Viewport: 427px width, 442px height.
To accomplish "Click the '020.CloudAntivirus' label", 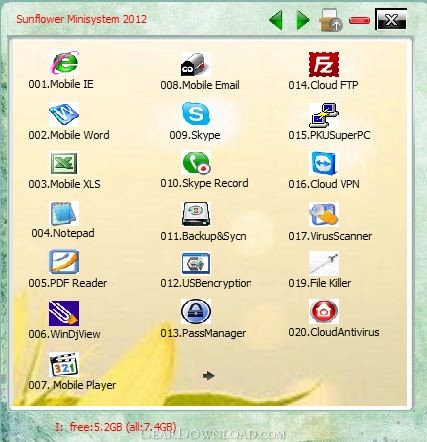I will tap(334, 332).
